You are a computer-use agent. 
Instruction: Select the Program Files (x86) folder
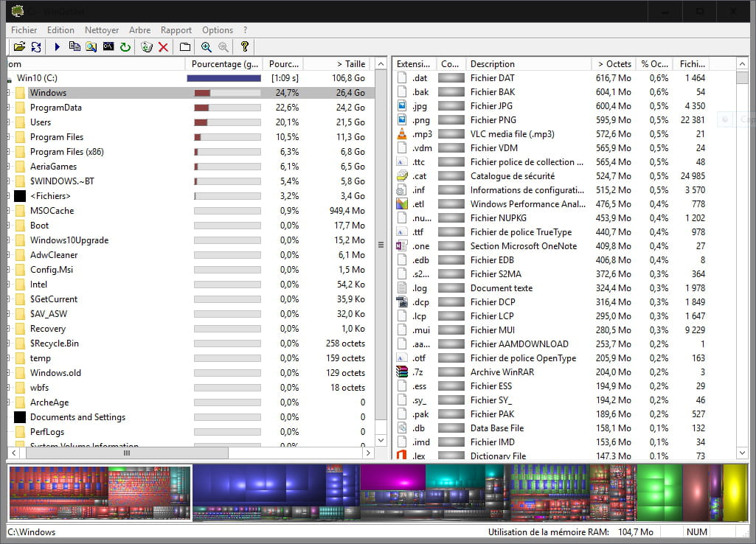tap(190, 152)
